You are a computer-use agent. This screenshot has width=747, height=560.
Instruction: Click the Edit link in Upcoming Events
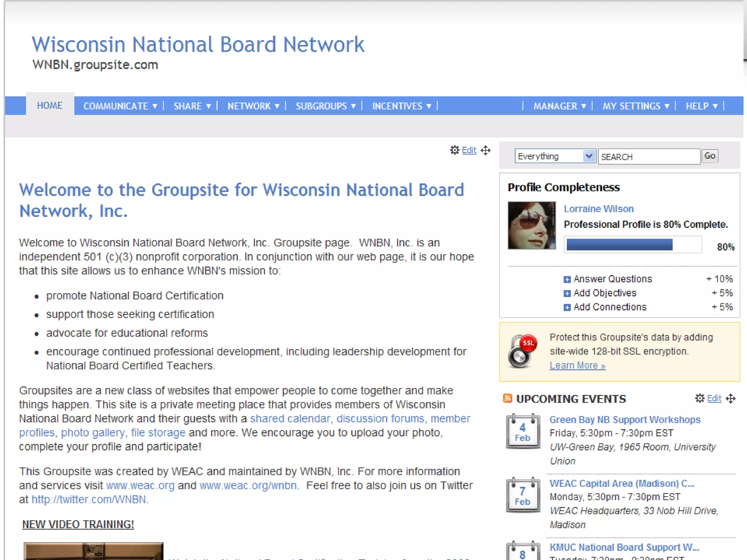[714, 398]
